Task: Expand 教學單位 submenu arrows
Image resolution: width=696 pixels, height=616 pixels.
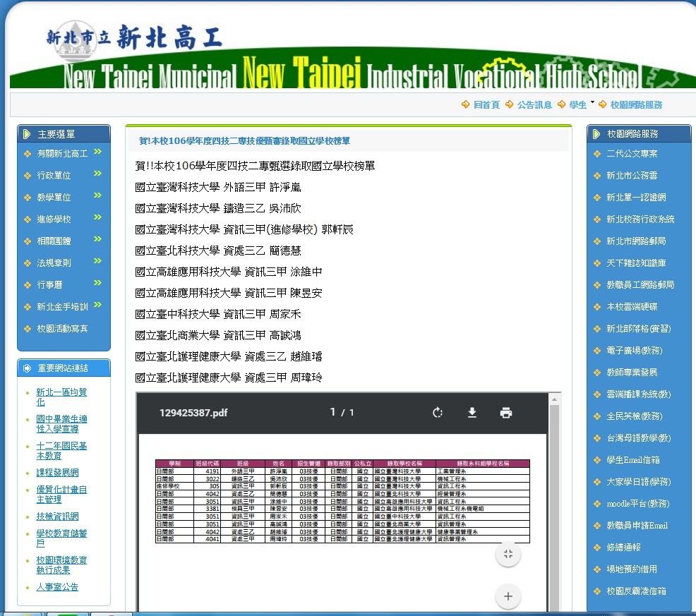Action: (x=98, y=195)
